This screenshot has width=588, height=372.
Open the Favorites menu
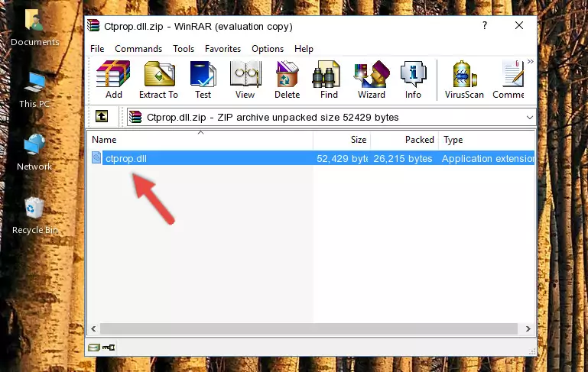(x=223, y=49)
